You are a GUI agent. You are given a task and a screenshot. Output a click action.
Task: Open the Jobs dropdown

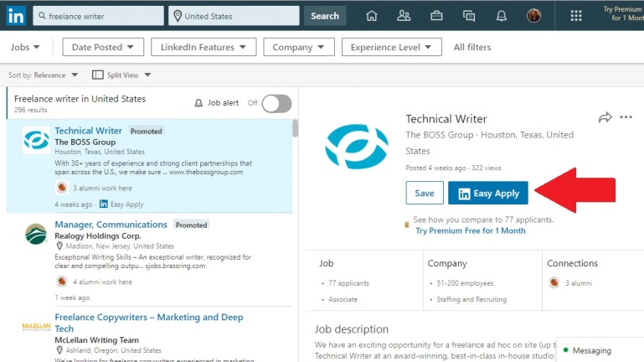pyautogui.click(x=25, y=47)
